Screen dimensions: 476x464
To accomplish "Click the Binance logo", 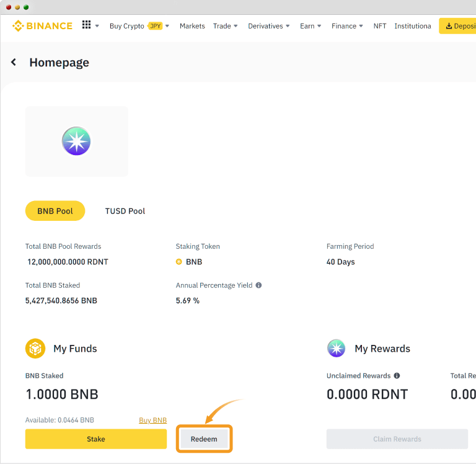I will click(42, 26).
